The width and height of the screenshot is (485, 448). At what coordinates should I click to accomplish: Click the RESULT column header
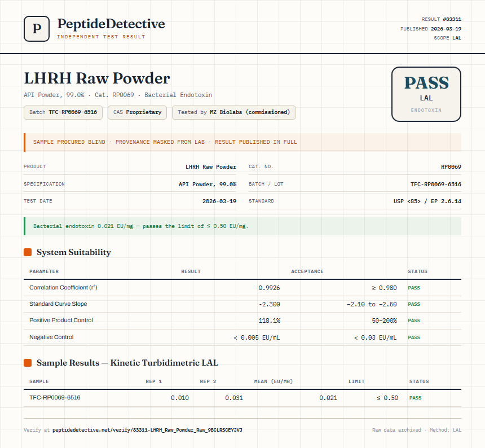(191, 271)
